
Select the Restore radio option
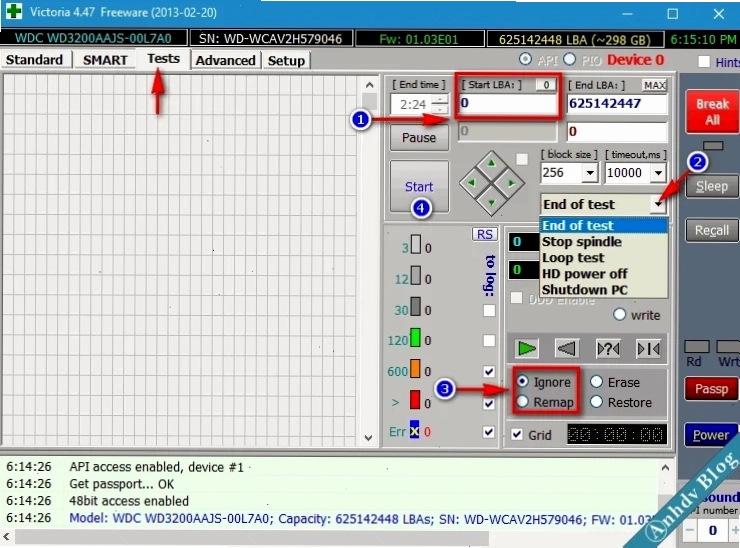597,402
